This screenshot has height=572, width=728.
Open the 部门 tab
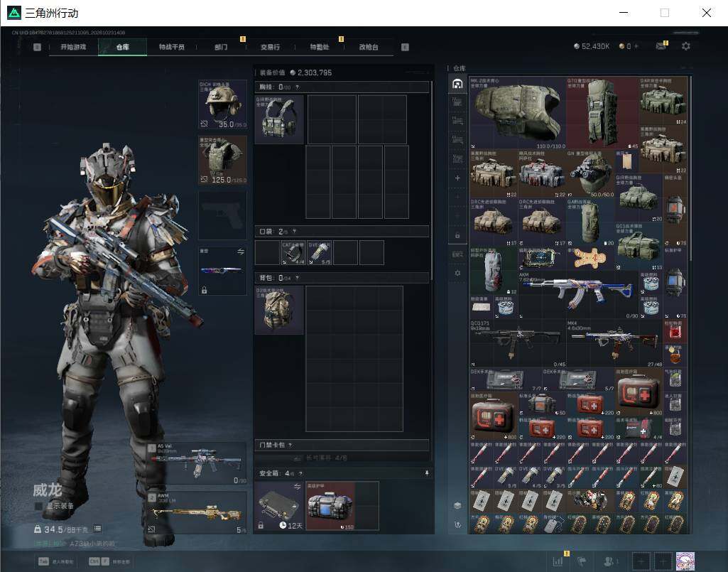click(x=221, y=47)
